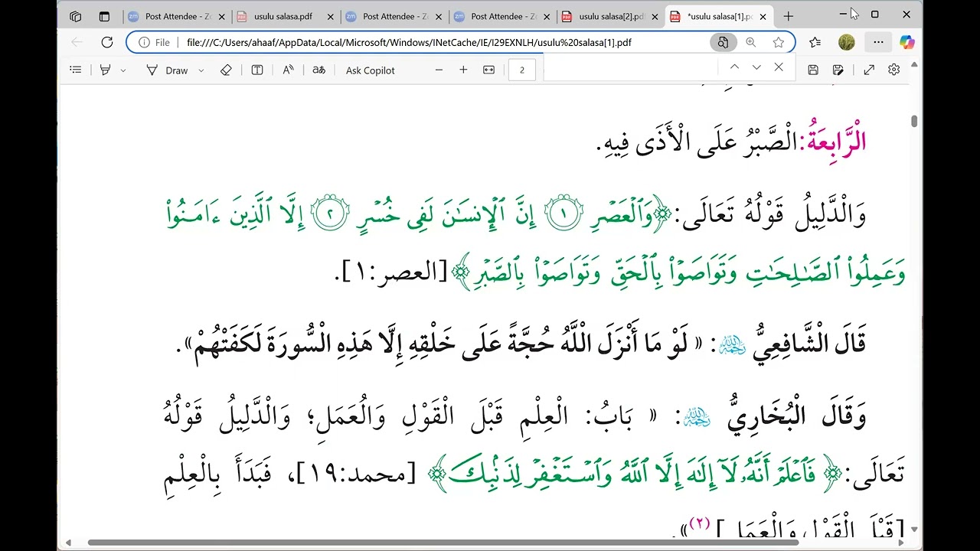Select the PDF highlight tool

(x=106, y=70)
